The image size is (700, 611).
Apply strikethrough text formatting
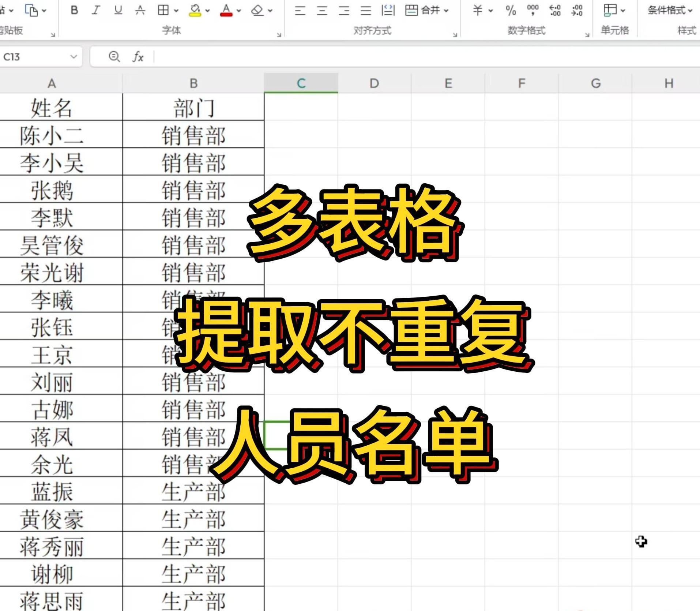[140, 10]
